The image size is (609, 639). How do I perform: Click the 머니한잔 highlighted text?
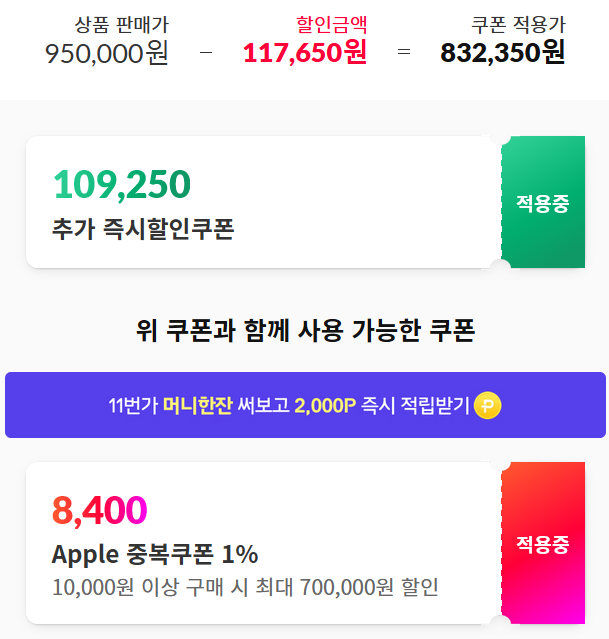198,405
